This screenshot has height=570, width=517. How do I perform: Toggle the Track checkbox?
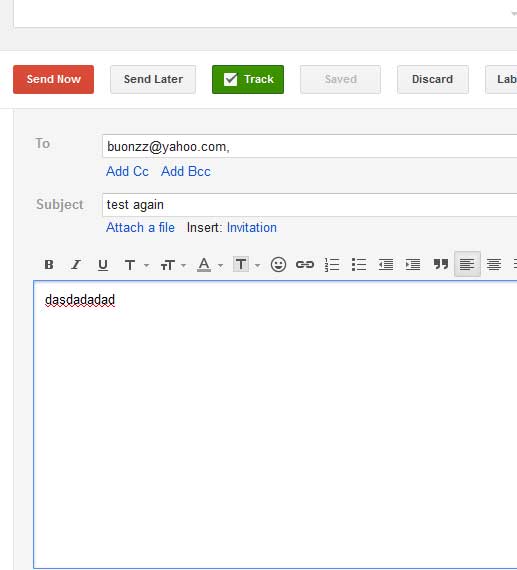coord(231,79)
